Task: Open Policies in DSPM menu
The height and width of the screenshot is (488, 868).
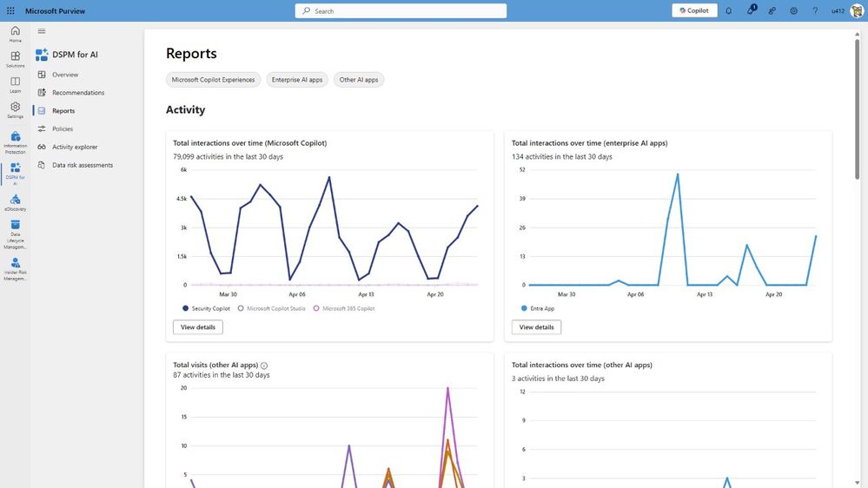Action: coord(63,129)
